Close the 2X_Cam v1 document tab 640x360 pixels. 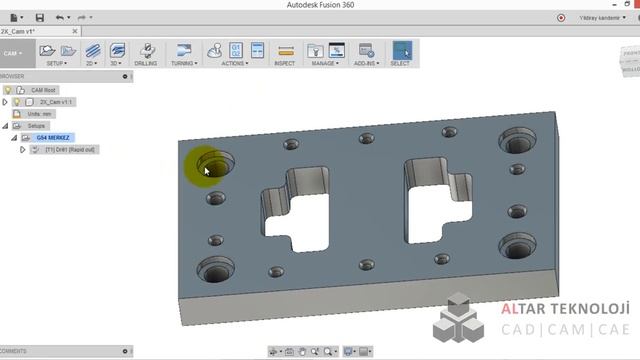(x=75, y=31)
